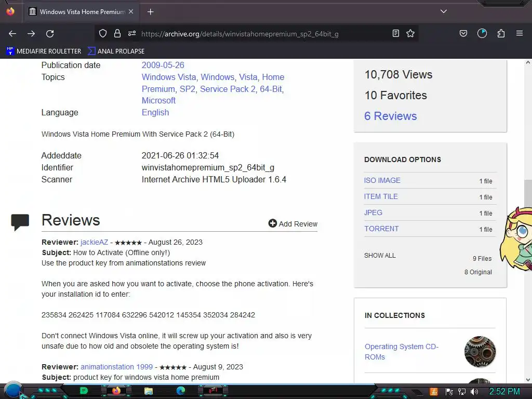The width and height of the screenshot is (532, 399).
Task: Click the '10,708 Views' text
Action: pyautogui.click(x=398, y=75)
